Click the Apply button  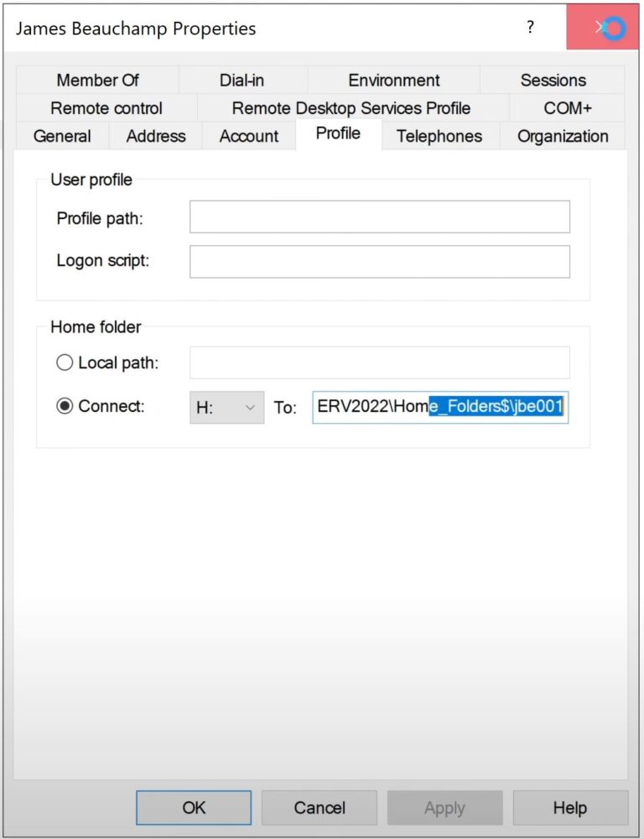[444, 807]
